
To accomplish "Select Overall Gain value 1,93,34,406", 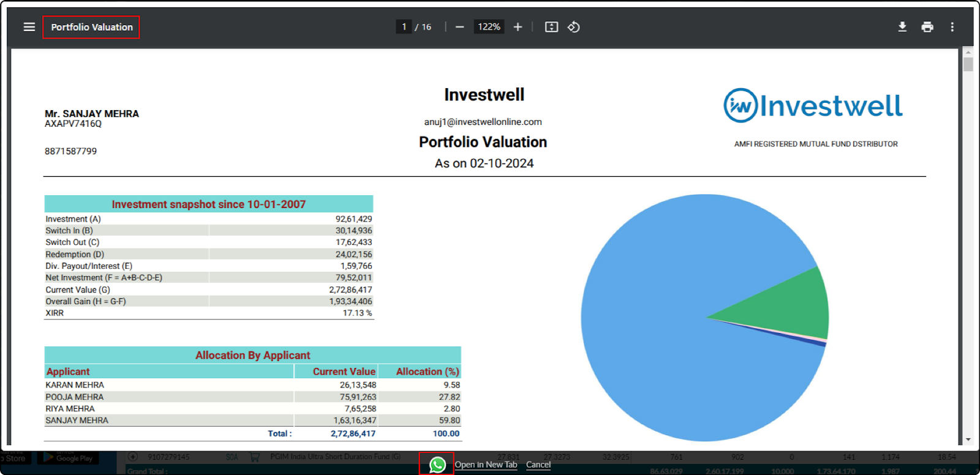I will pyautogui.click(x=350, y=301).
